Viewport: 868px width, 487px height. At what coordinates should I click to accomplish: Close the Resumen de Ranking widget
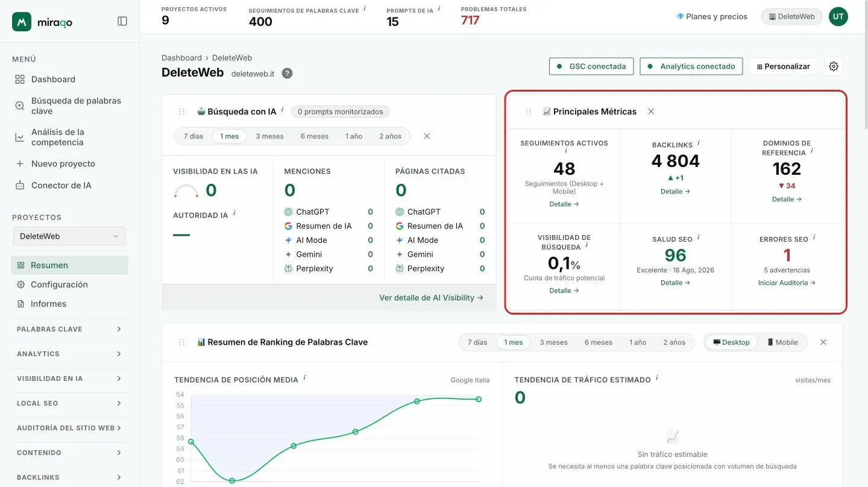coord(823,342)
